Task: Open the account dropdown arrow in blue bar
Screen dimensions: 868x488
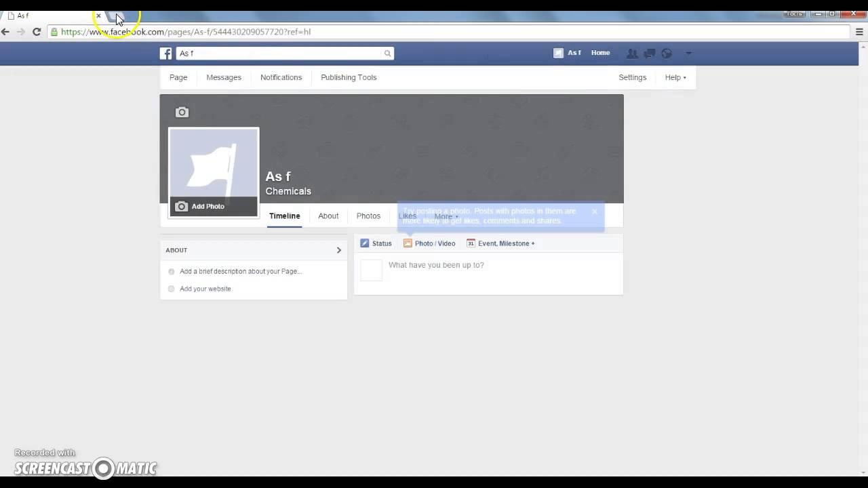Action: click(688, 54)
